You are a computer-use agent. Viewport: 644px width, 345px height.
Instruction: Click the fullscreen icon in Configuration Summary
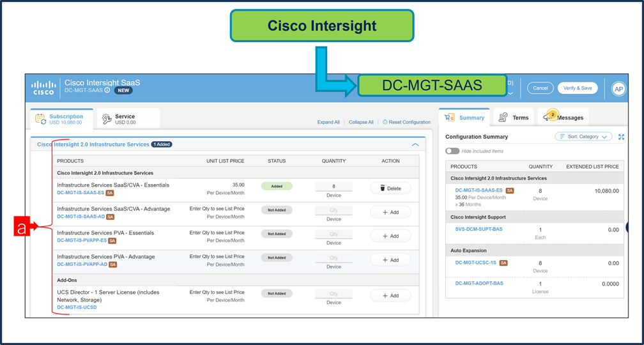621,137
